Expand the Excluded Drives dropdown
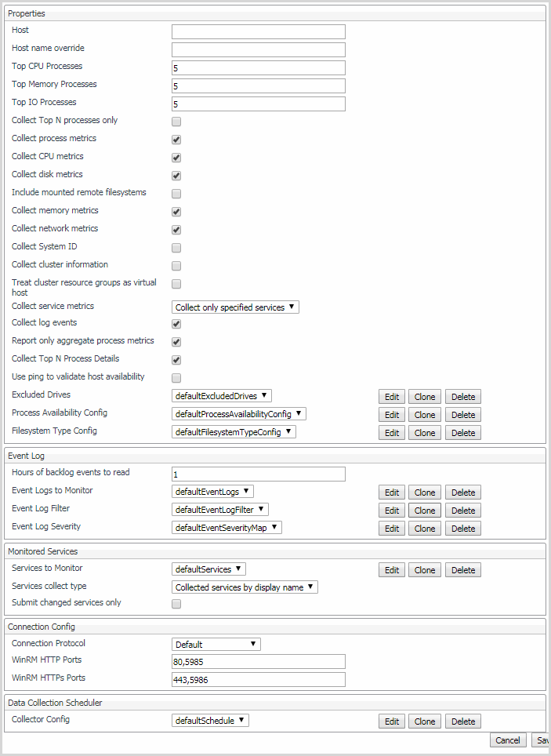Viewport: 551px width, 756px height. click(x=222, y=396)
